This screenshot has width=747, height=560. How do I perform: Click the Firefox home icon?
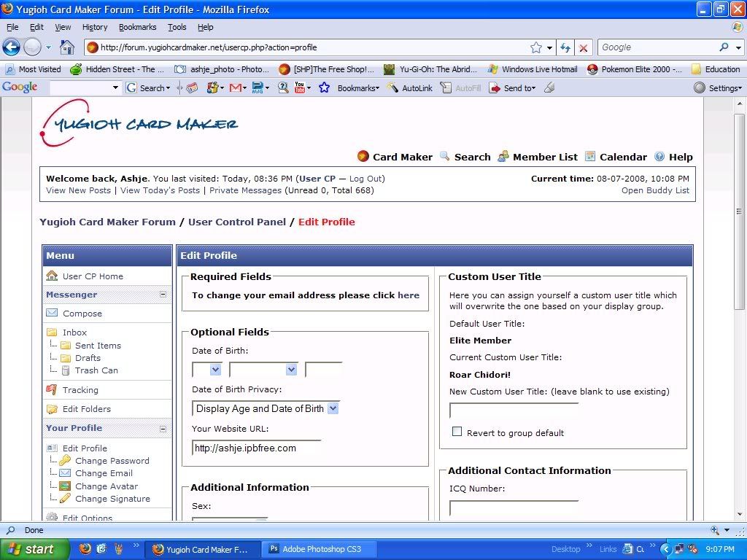(66, 47)
